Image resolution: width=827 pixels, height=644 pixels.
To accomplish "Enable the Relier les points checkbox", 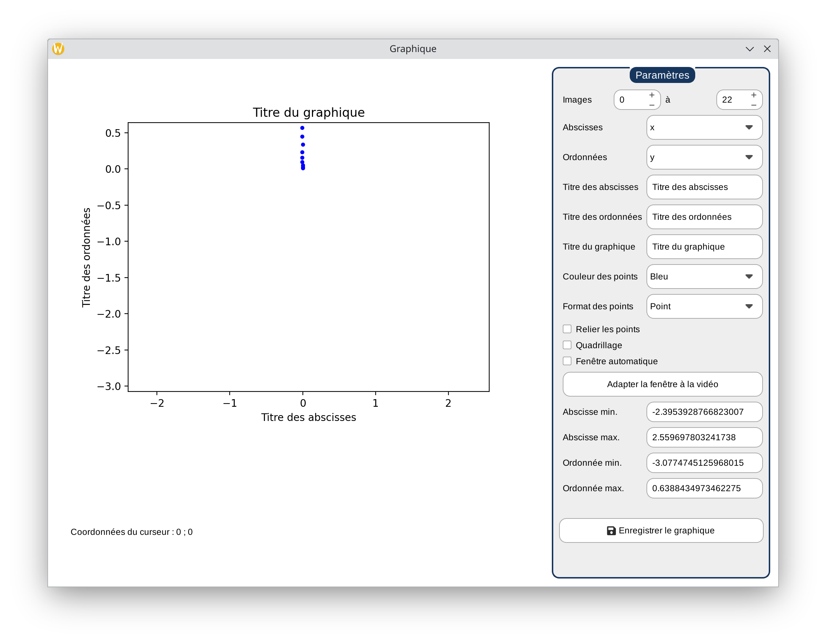I will coord(567,329).
